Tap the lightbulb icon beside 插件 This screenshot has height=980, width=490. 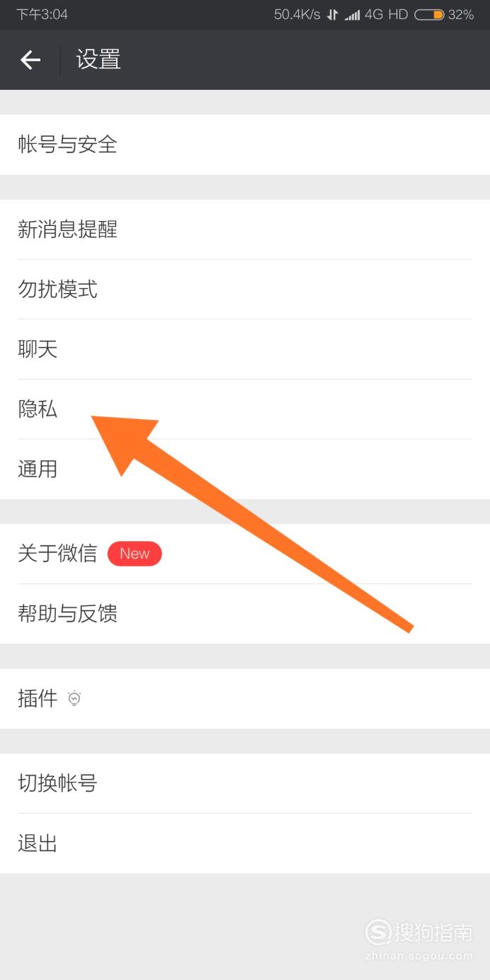74,699
